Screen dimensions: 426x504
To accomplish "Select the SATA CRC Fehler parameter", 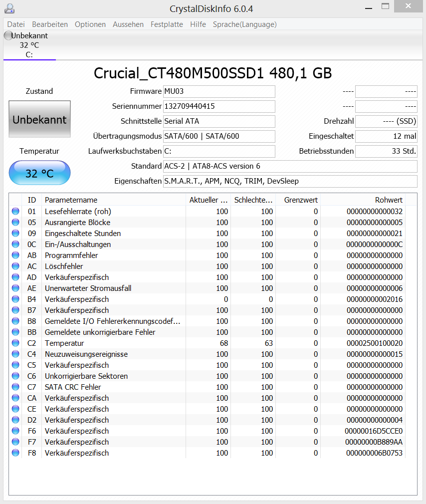I will tap(73, 387).
